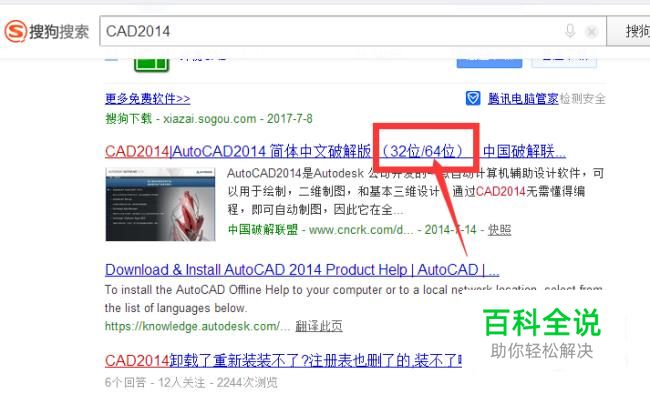Open Download & Install AutoCAD 2014 Product Help result
Screen dimensions: 650x394
[x=302, y=270]
